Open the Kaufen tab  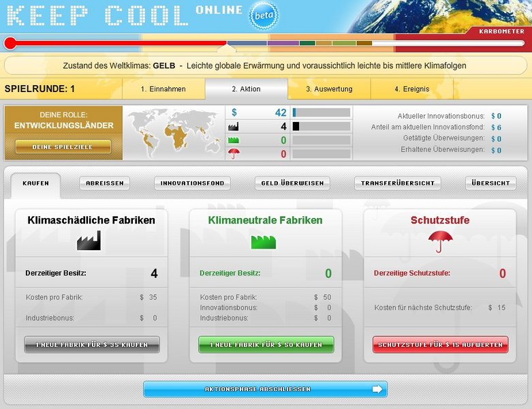point(35,183)
